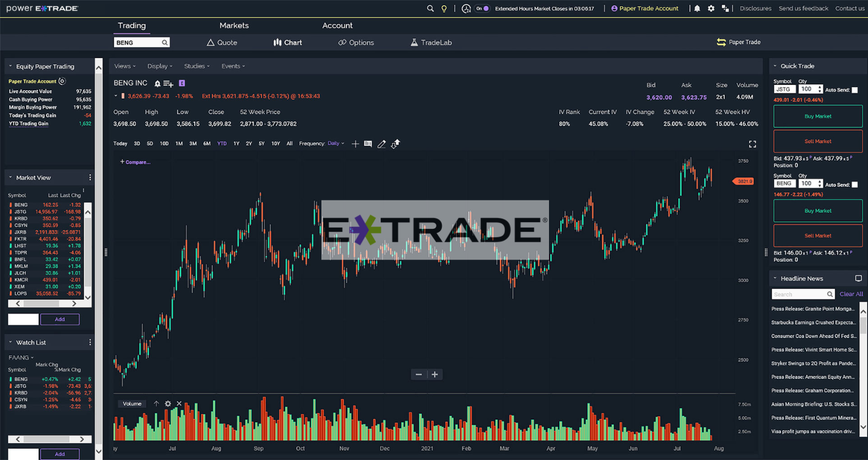
Task: Toggle extended hours On switch
Action: tap(482, 8)
